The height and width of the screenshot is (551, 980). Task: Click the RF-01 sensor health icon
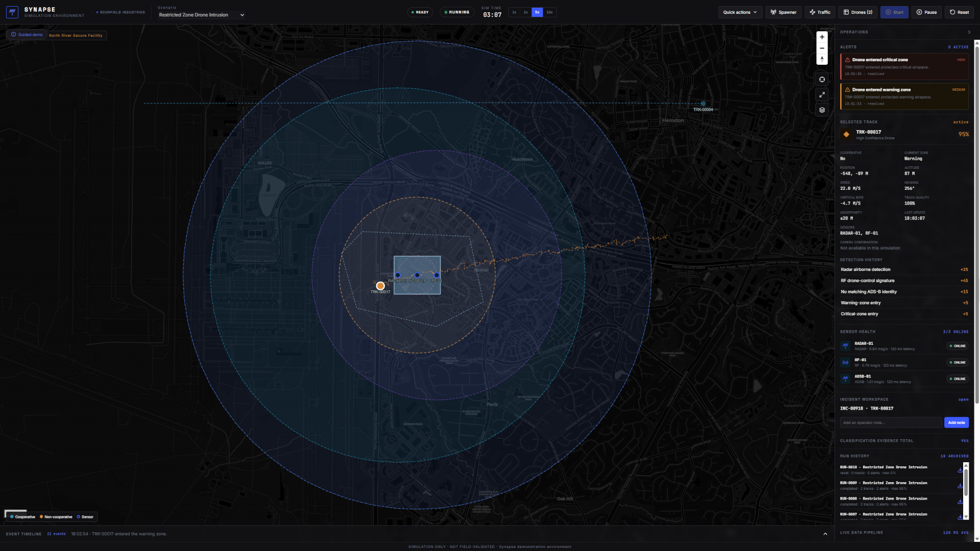846,362
